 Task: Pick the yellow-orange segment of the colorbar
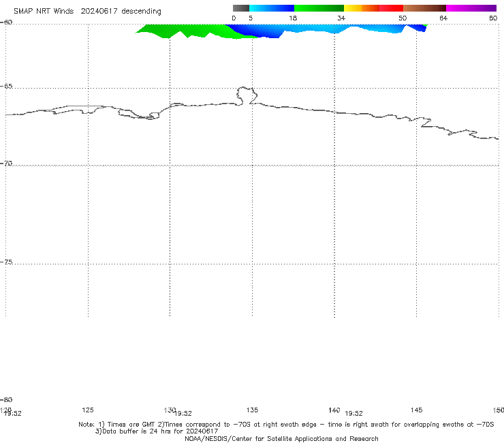[361, 8]
